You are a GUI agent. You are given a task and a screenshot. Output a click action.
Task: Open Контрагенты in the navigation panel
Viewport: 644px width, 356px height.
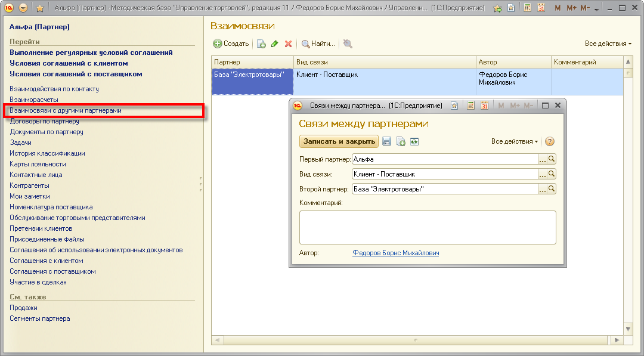(30, 185)
